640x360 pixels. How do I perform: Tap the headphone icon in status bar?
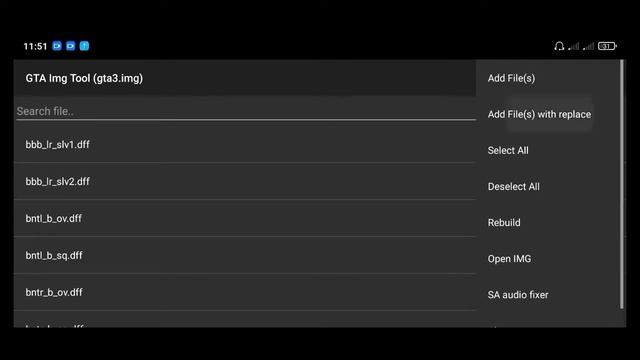pyautogui.click(x=559, y=46)
